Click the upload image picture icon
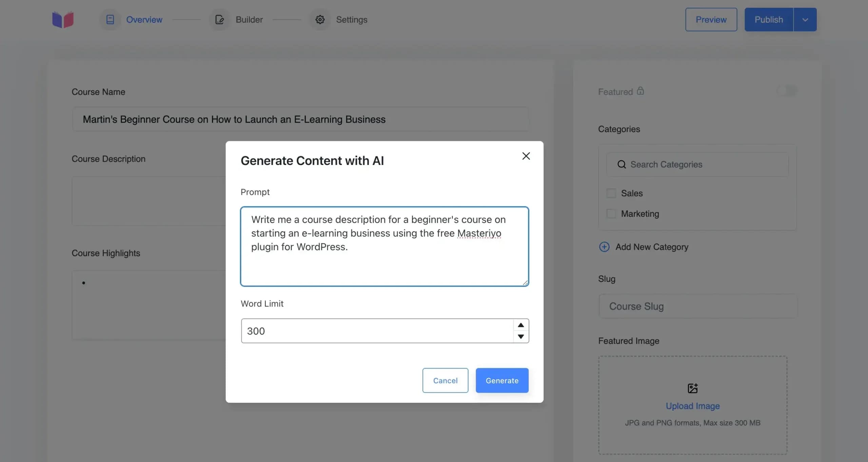Screen dimensions: 868x462 693,388
